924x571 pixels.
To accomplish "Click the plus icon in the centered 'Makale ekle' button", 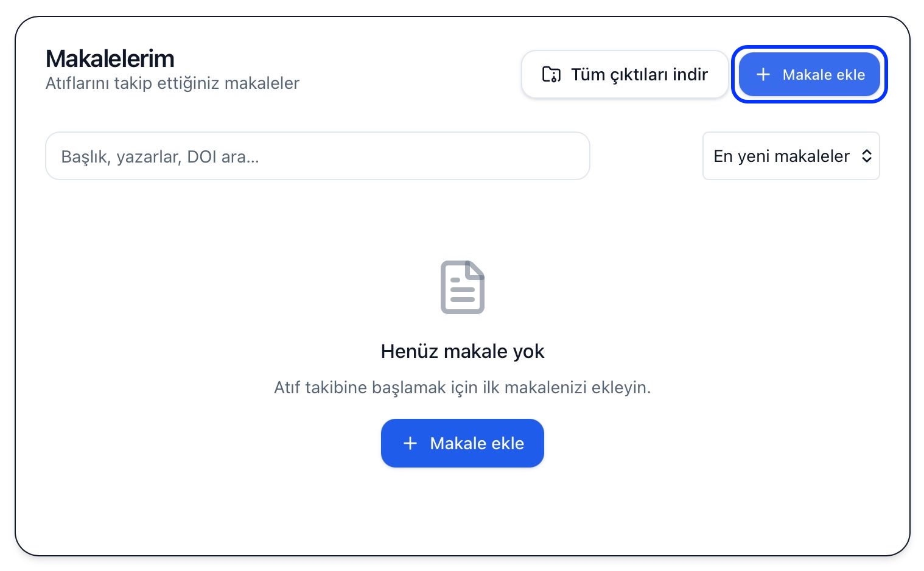I will [410, 443].
